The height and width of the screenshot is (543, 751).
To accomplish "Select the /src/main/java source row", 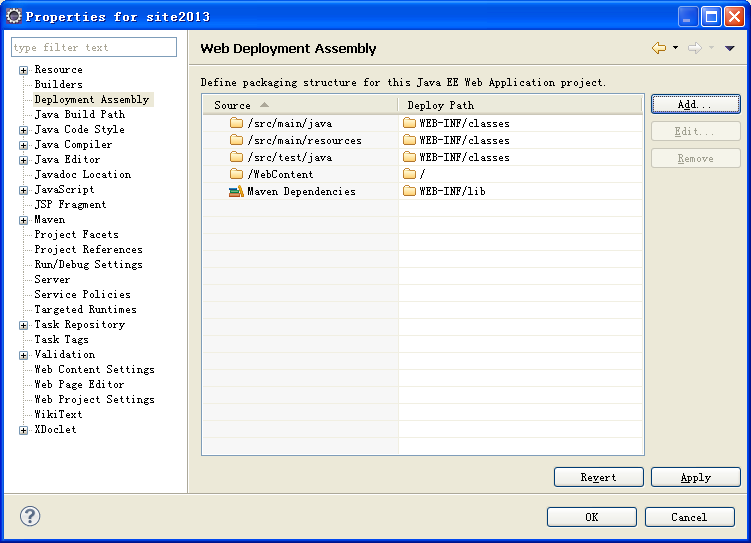I will pos(300,123).
